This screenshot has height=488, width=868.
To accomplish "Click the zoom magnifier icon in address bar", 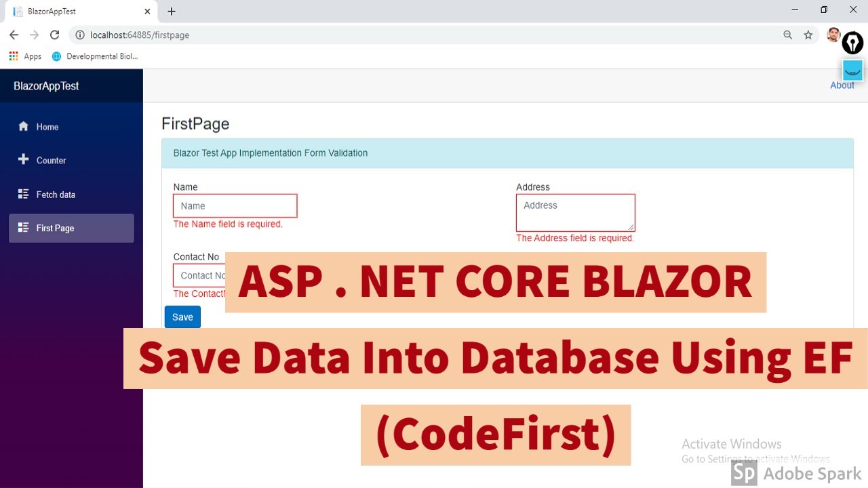I will pos(787,35).
